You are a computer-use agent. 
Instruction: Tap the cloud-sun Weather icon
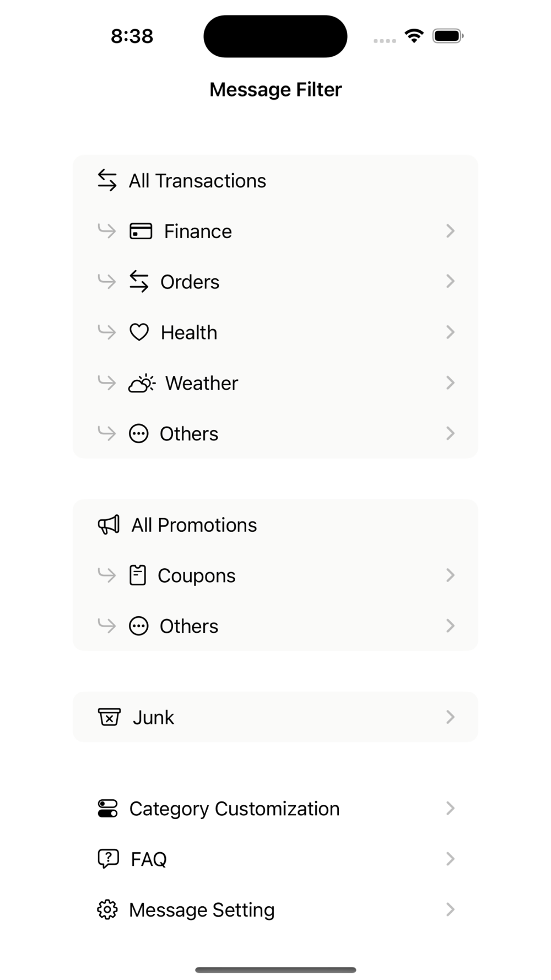[142, 383]
